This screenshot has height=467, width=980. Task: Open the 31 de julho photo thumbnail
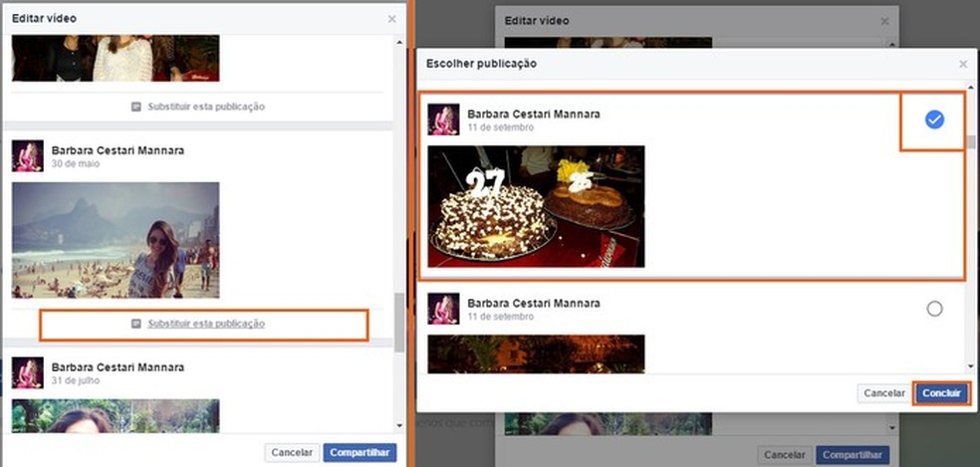116,416
